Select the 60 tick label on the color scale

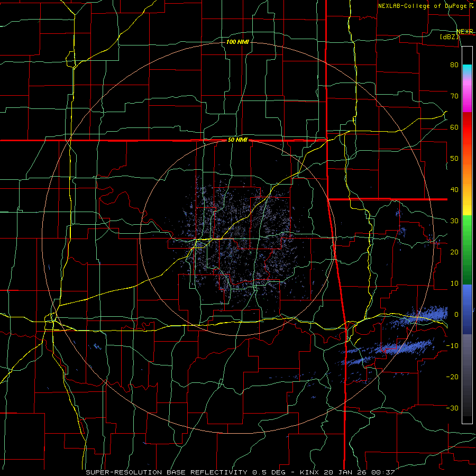[454, 127]
